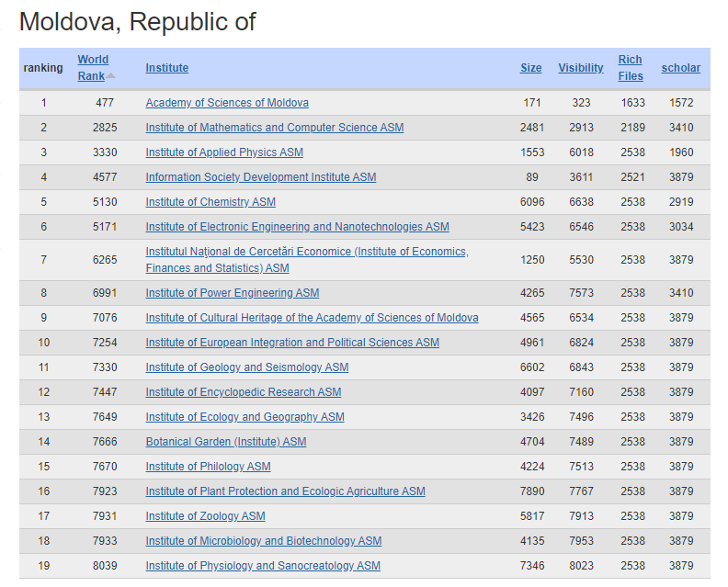Select size value 6602

click(532, 367)
